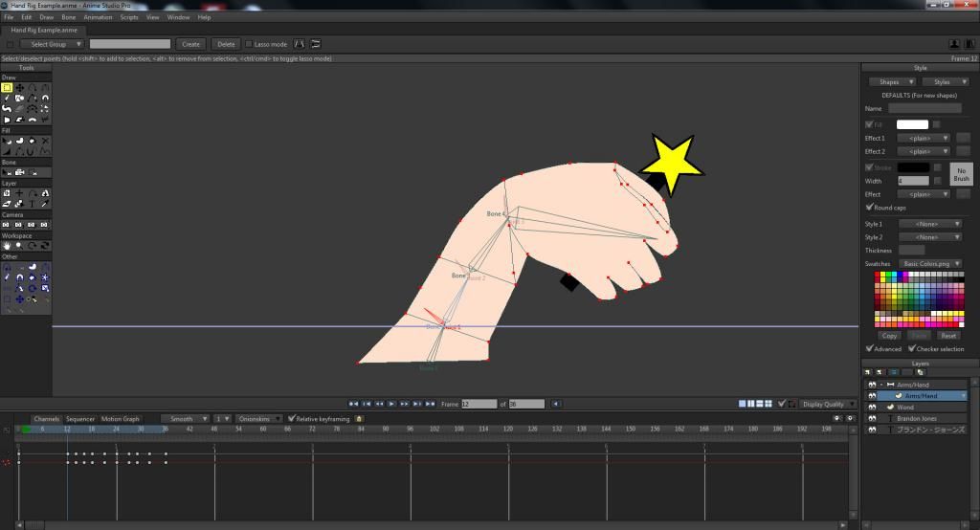This screenshot has width=980, height=530.
Task: Switch to the Sequencer tab
Action: [x=80, y=419]
